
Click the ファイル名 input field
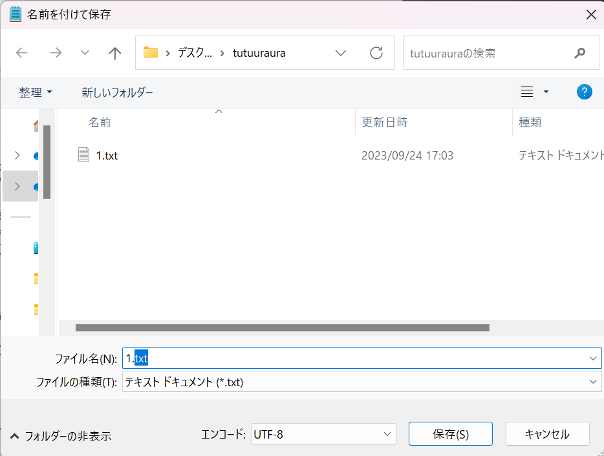(x=360, y=358)
